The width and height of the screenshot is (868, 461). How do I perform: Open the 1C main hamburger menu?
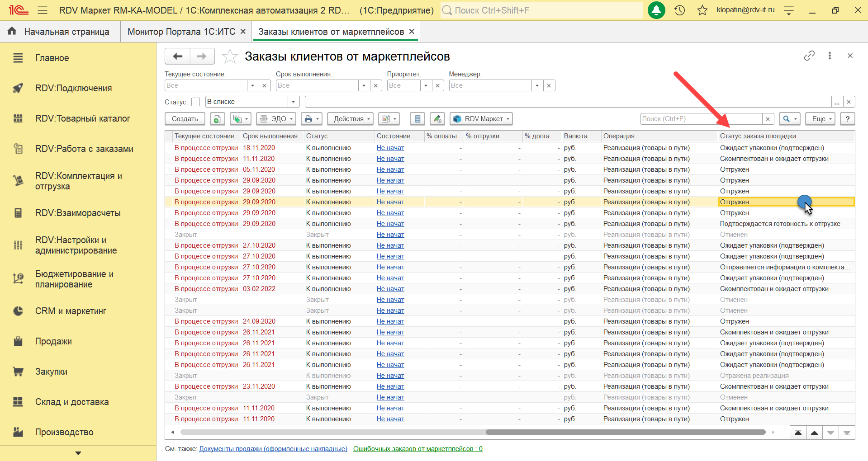pos(43,10)
